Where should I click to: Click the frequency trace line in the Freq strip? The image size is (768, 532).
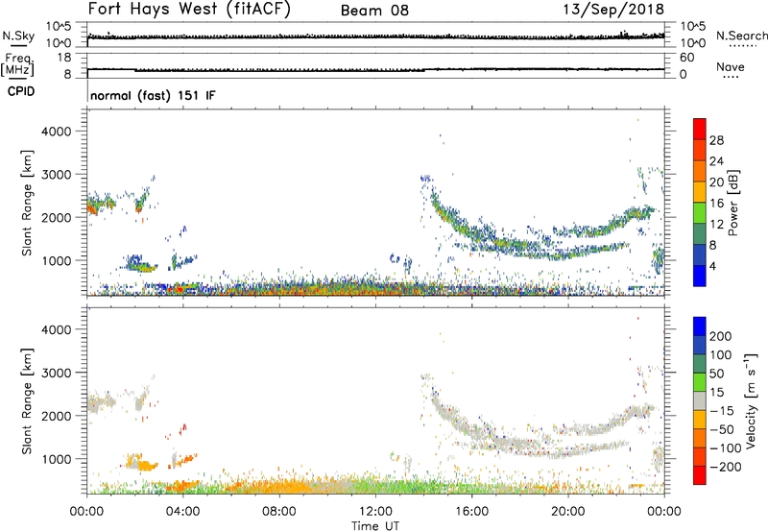coord(375,69)
